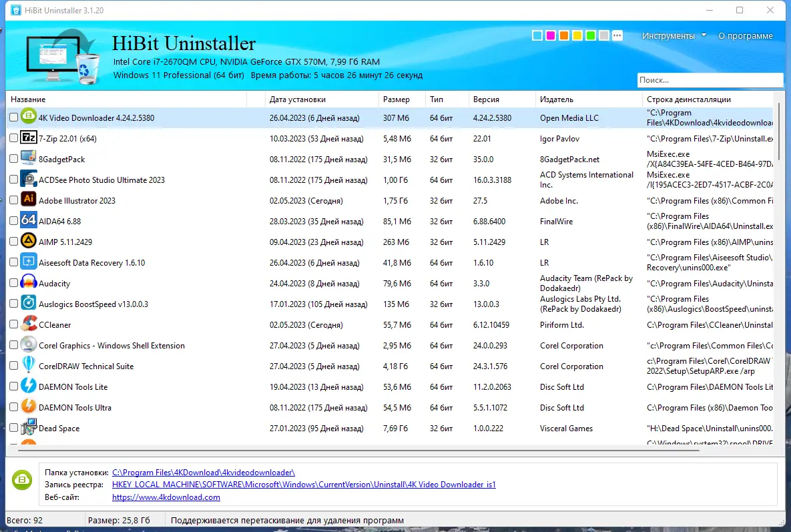The width and height of the screenshot is (791, 532).
Task: Open the install folder path link
Action: point(204,473)
